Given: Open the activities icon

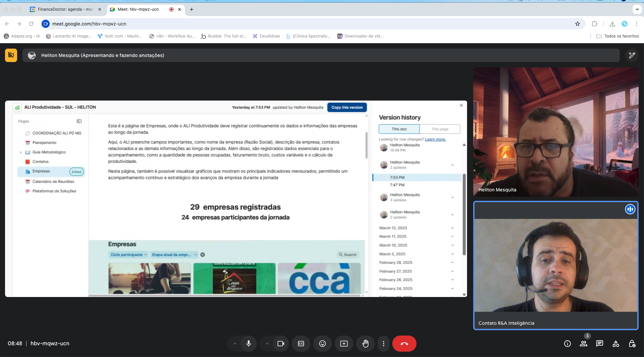Looking at the screenshot, I should tap(616, 344).
